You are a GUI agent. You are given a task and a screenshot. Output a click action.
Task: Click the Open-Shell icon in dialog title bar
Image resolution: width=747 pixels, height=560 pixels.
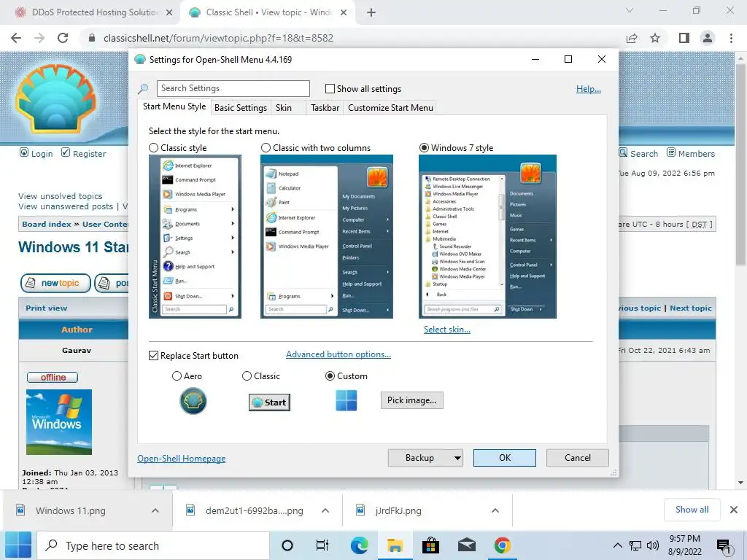click(x=140, y=60)
